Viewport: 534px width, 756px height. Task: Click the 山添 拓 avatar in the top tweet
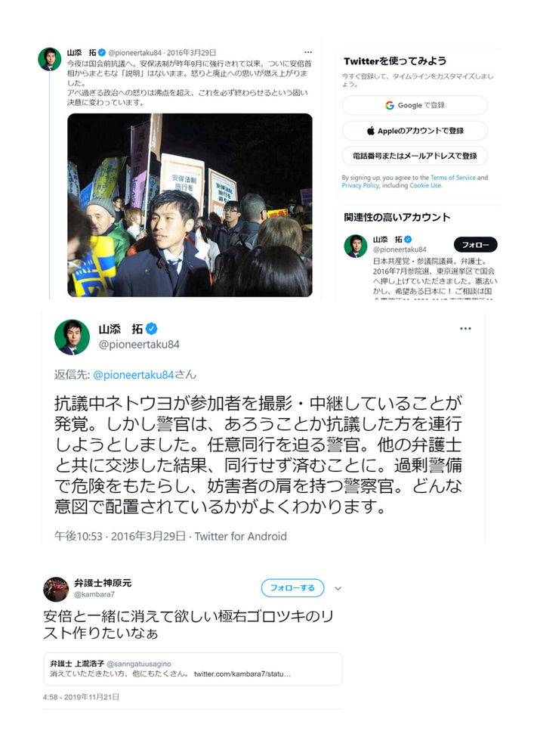[50, 59]
